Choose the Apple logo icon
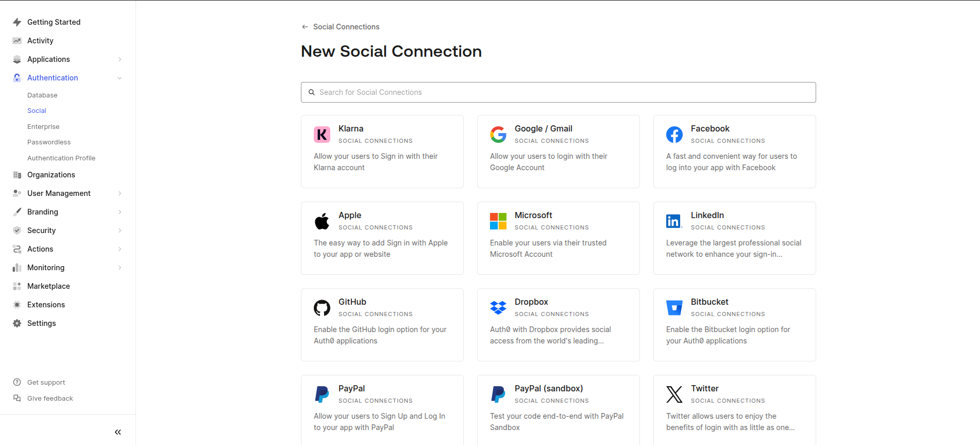Screen dimensions: 980x445 (322, 221)
